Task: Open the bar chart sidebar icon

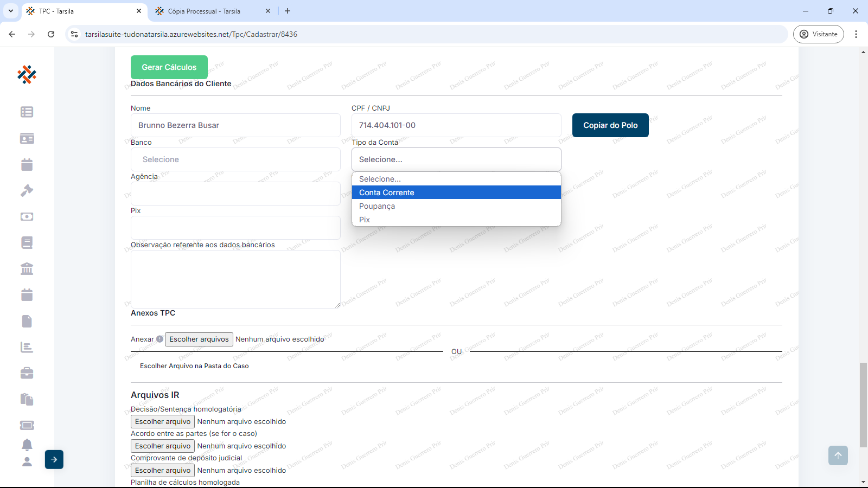Action: tap(27, 347)
